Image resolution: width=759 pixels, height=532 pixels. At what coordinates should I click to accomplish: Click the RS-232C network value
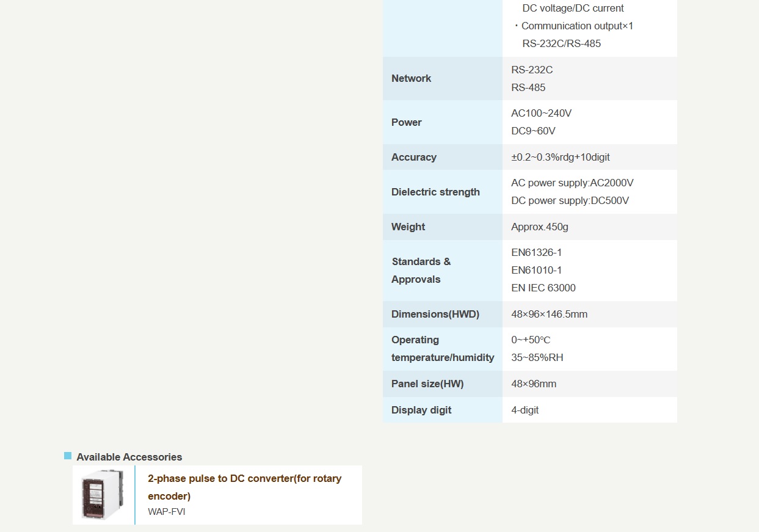532,70
